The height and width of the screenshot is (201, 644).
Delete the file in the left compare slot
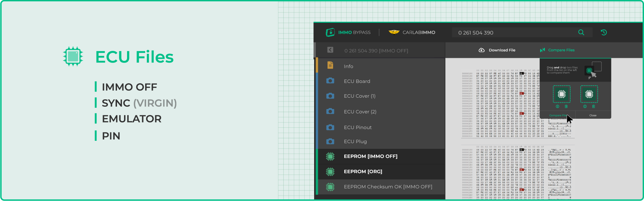pos(566,106)
